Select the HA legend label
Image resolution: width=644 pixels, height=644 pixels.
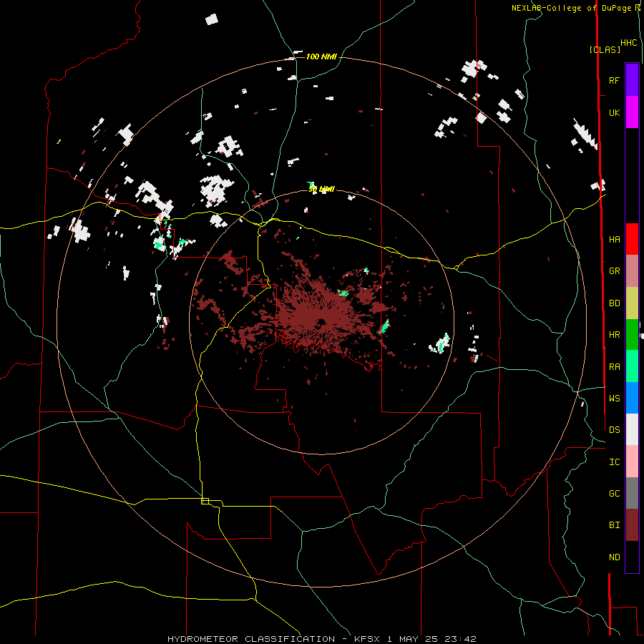614,239
